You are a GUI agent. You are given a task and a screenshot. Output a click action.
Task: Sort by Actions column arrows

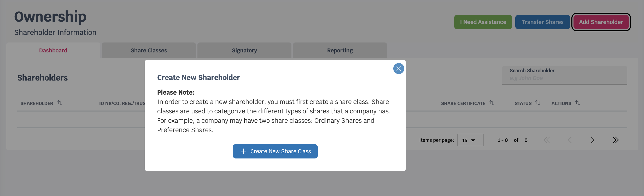pos(578,103)
